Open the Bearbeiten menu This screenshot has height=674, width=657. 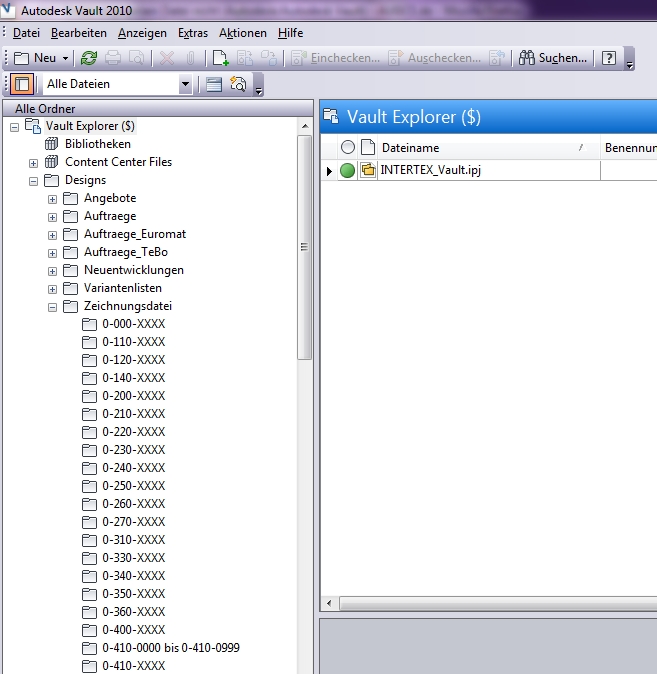tap(79, 33)
